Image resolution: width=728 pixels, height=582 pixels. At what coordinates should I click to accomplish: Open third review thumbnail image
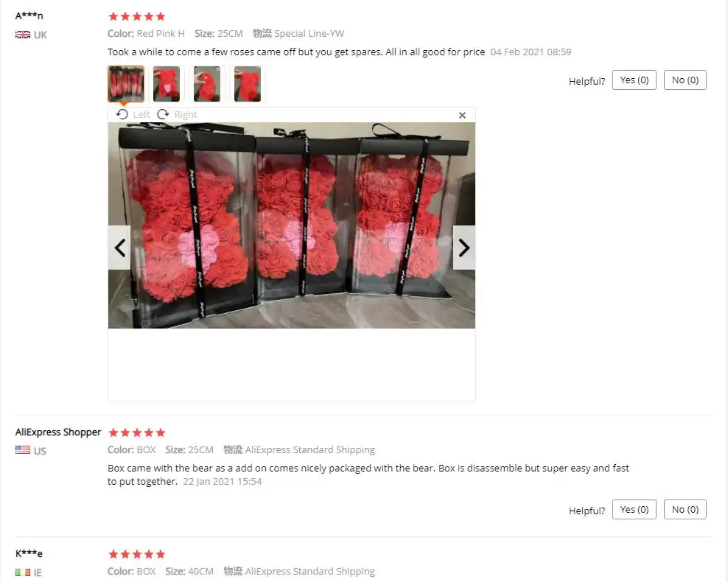tap(206, 84)
